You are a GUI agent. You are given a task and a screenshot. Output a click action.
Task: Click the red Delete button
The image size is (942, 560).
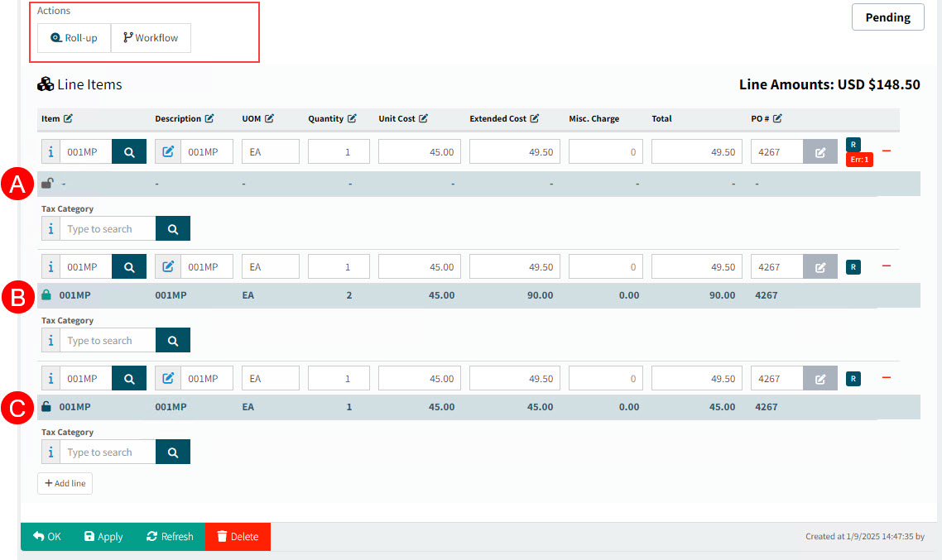click(x=238, y=537)
